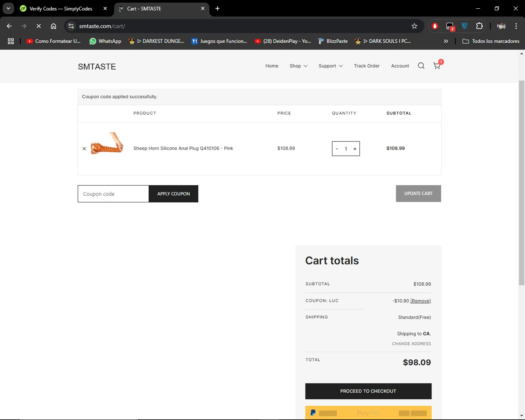Open the Account page
Viewport: 525px width, 420px height.
(x=400, y=66)
